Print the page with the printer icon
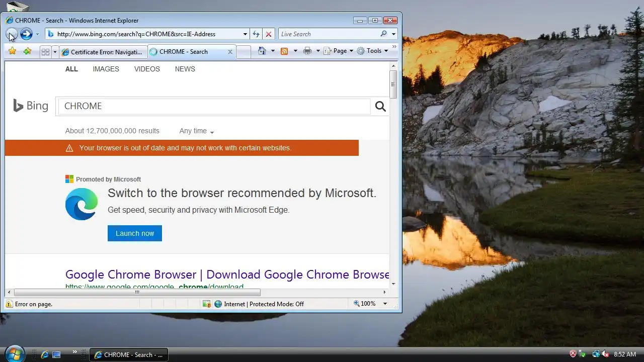This screenshot has height=362, width=644. [307, 51]
